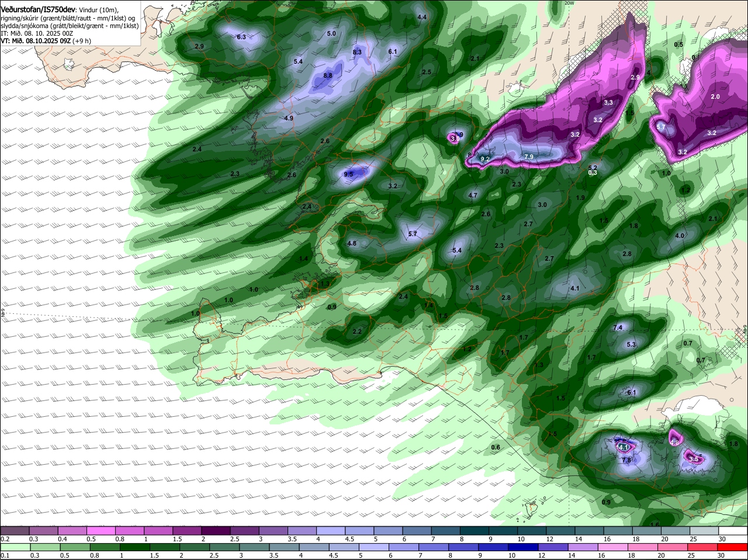748x560 pixels.
Task: Click the 2.5 value near the map top
Action: (x=427, y=72)
